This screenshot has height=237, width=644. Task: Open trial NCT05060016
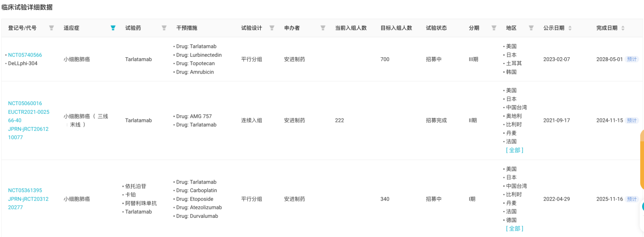click(25, 103)
